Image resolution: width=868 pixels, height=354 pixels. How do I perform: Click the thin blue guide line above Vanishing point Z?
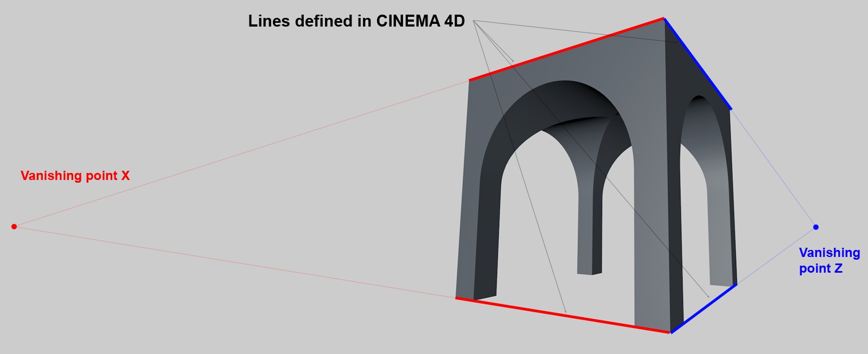coord(773,168)
